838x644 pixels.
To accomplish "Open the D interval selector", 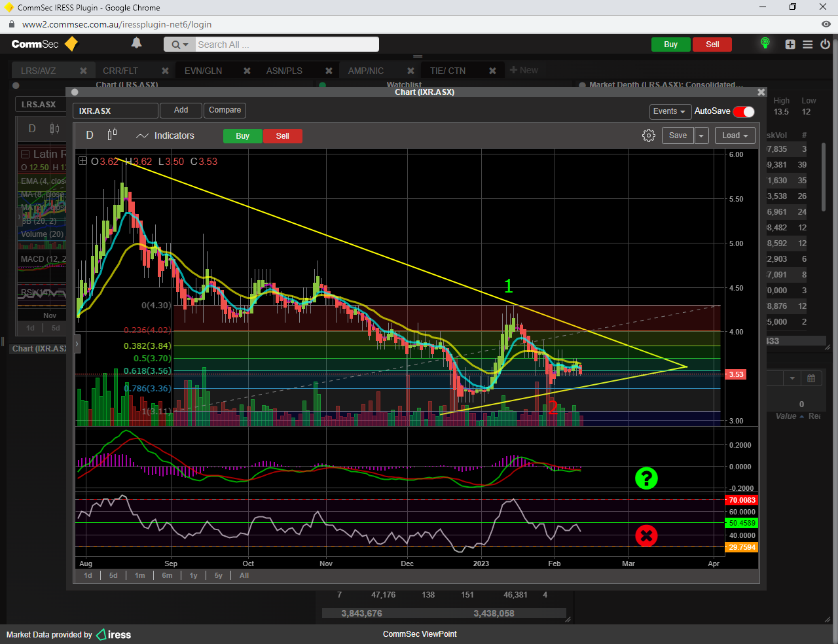I will point(90,135).
